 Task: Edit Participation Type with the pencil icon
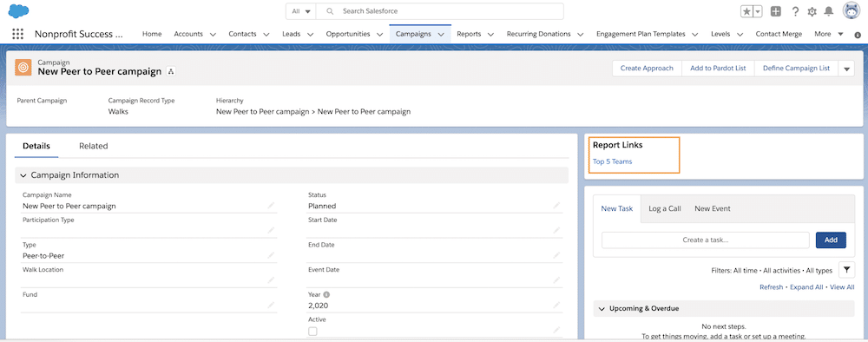click(x=271, y=230)
